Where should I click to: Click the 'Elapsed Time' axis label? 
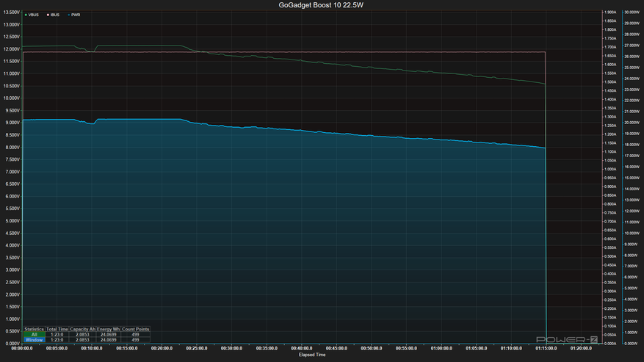312,355
